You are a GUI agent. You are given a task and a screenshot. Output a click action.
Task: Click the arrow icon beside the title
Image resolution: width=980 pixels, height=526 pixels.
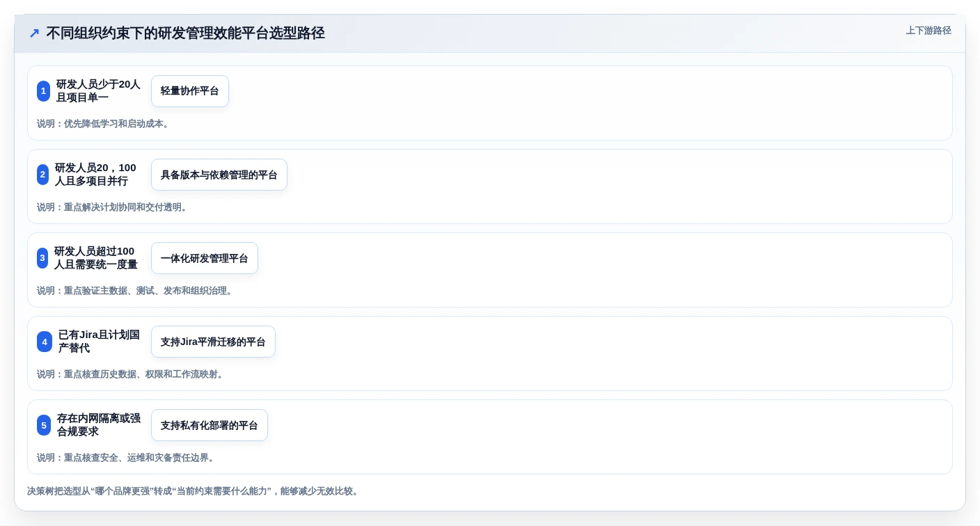pos(34,33)
